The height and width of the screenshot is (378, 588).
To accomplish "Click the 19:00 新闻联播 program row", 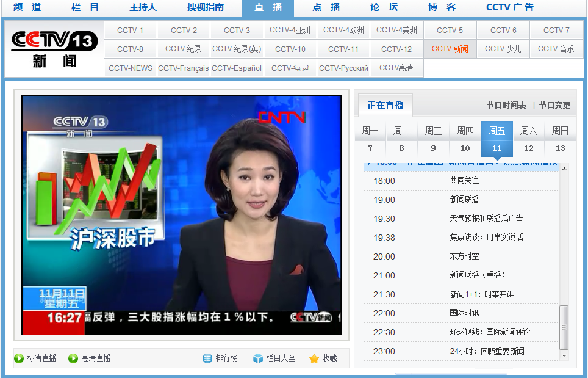I will (x=461, y=200).
